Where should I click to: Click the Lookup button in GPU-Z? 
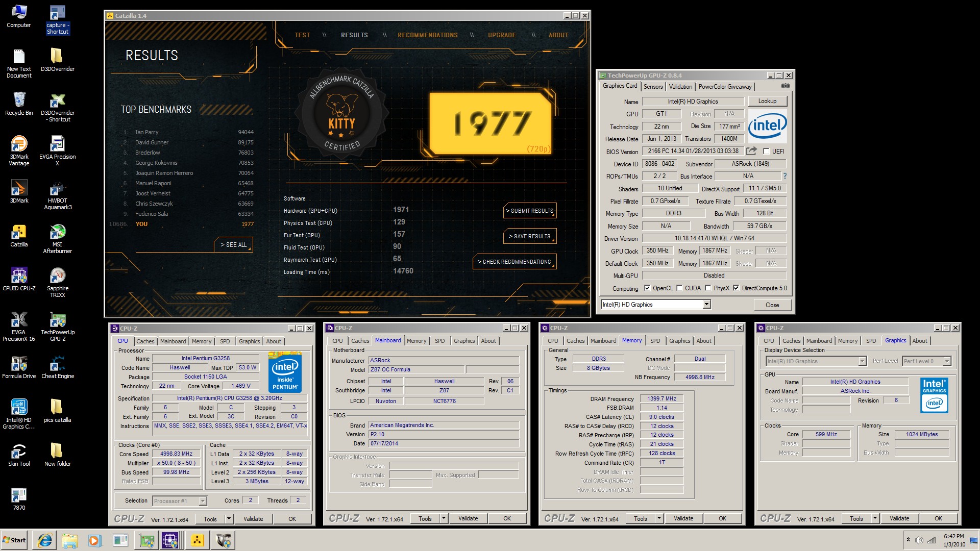(x=767, y=101)
